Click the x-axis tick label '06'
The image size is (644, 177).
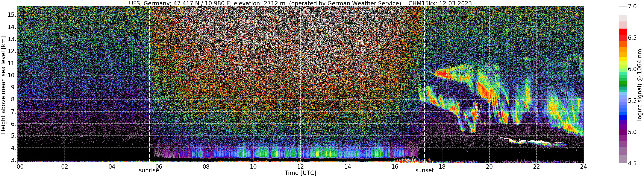[x=159, y=166]
